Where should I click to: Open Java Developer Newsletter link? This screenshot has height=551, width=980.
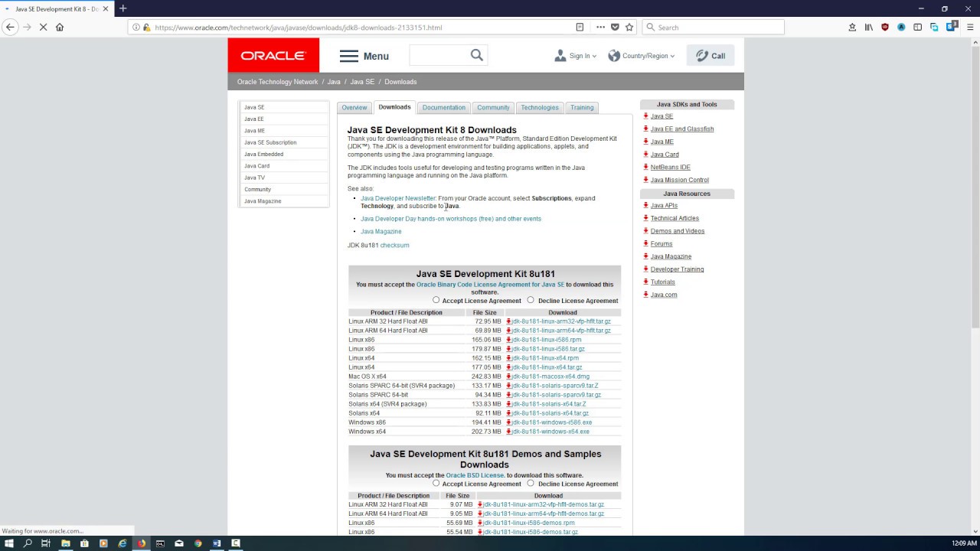point(397,198)
